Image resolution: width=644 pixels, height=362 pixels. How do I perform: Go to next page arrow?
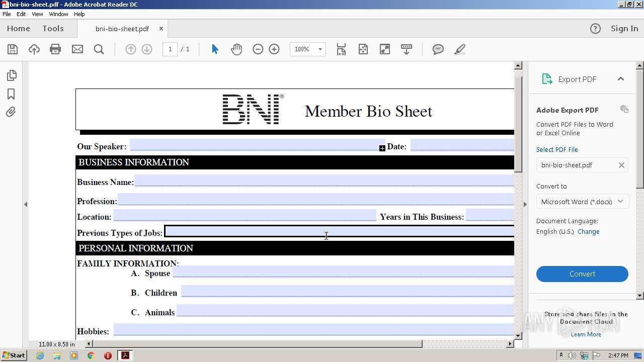pyautogui.click(x=147, y=49)
